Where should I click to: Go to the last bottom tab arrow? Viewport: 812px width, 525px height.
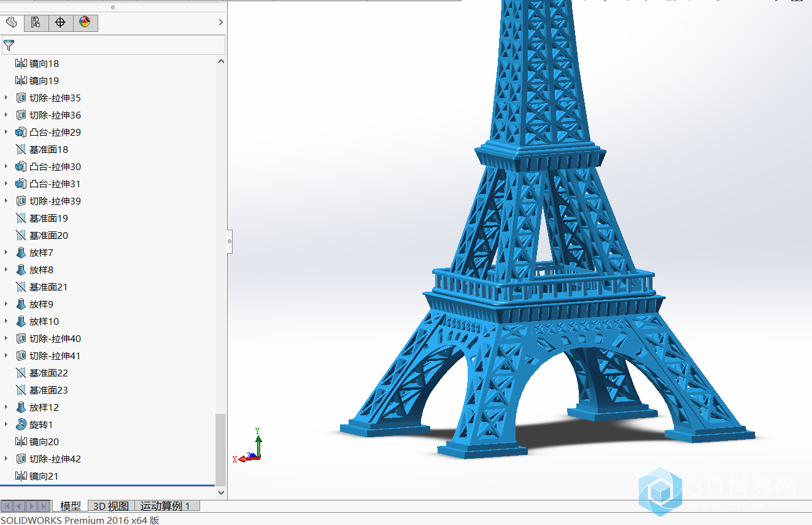click(x=44, y=506)
